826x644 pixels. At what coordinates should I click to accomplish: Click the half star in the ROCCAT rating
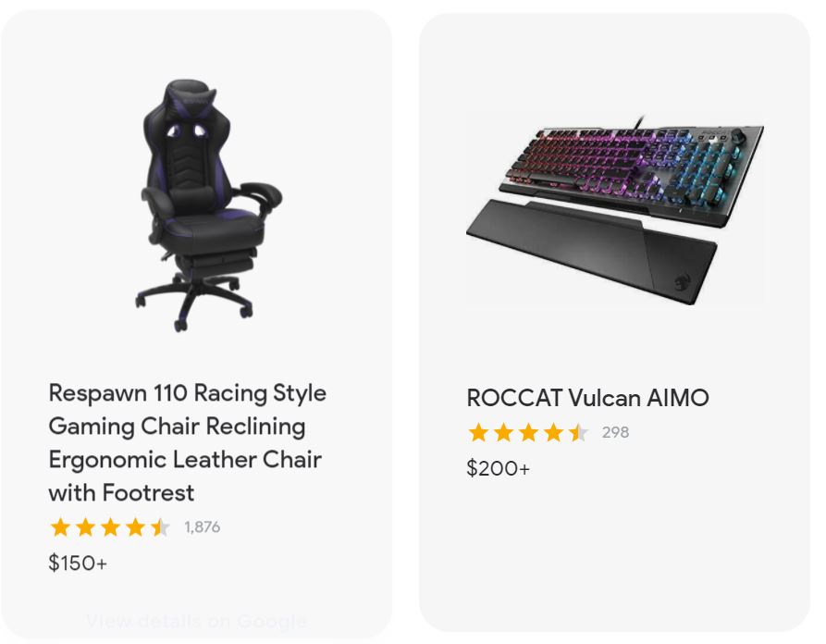pyautogui.click(x=578, y=433)
